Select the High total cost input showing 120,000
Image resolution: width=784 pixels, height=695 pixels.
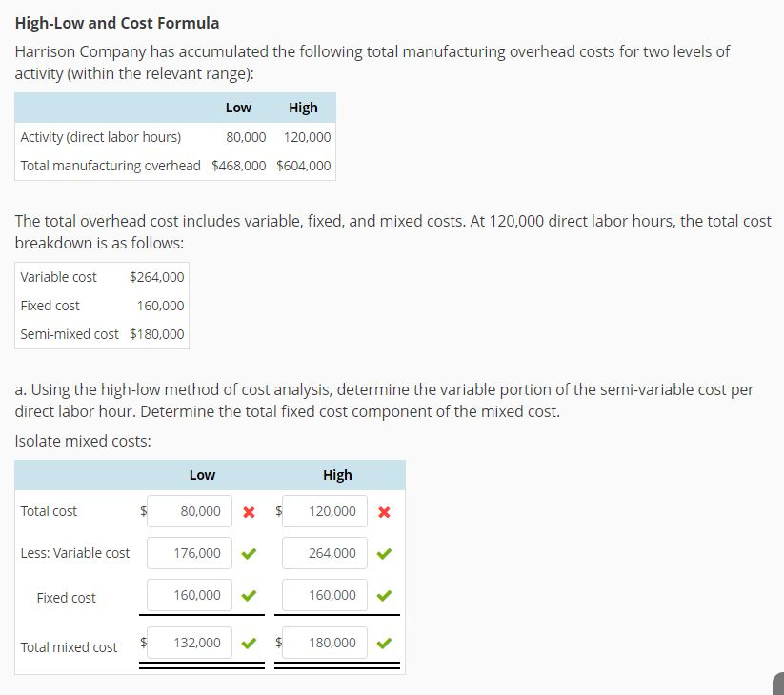(325, 511)
